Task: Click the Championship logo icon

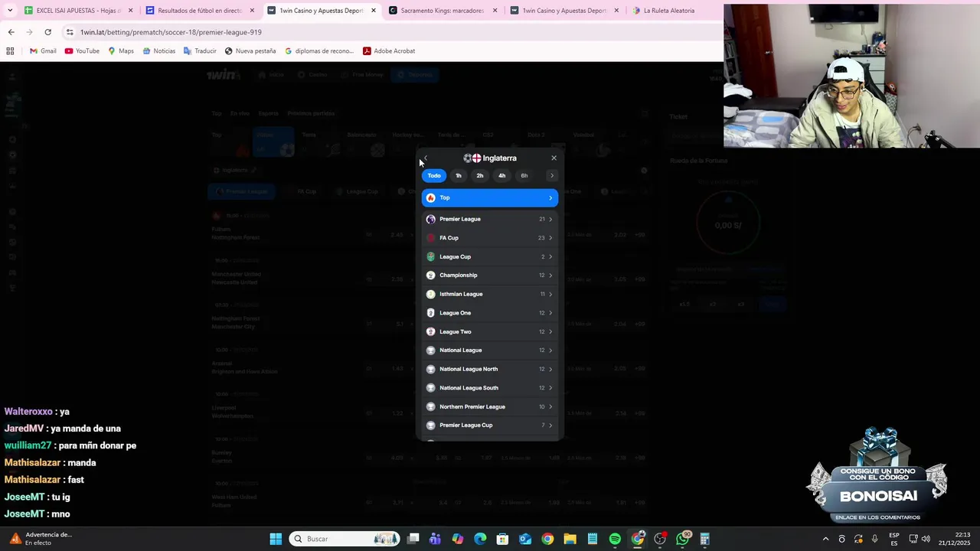Action: [431, 275]
